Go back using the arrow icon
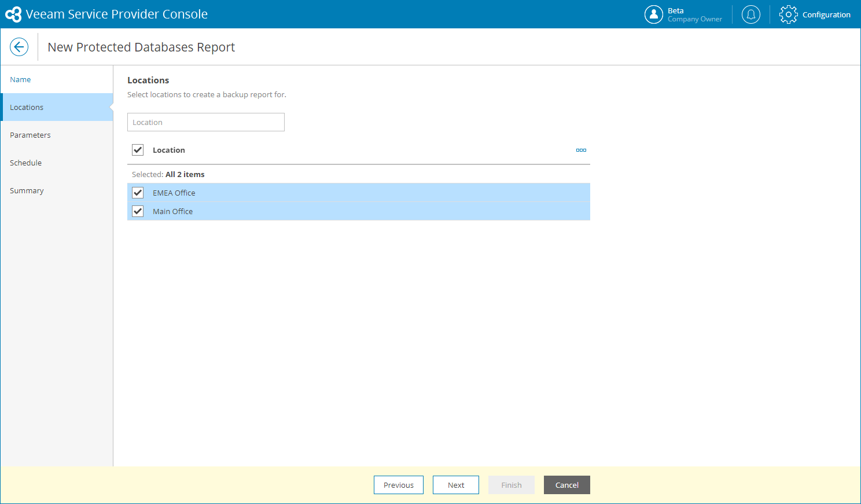Screen dimensions: 861x504 pos(19,47)
